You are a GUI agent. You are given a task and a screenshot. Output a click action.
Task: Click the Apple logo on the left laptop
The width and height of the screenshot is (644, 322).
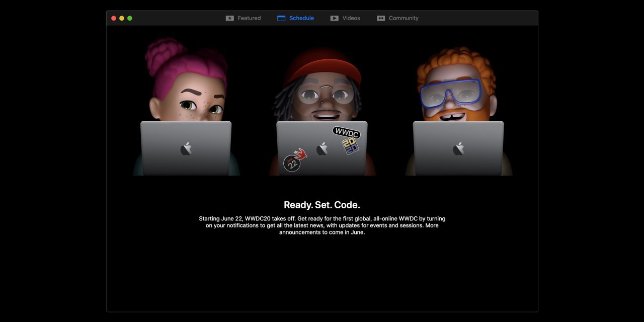[186, 148]
